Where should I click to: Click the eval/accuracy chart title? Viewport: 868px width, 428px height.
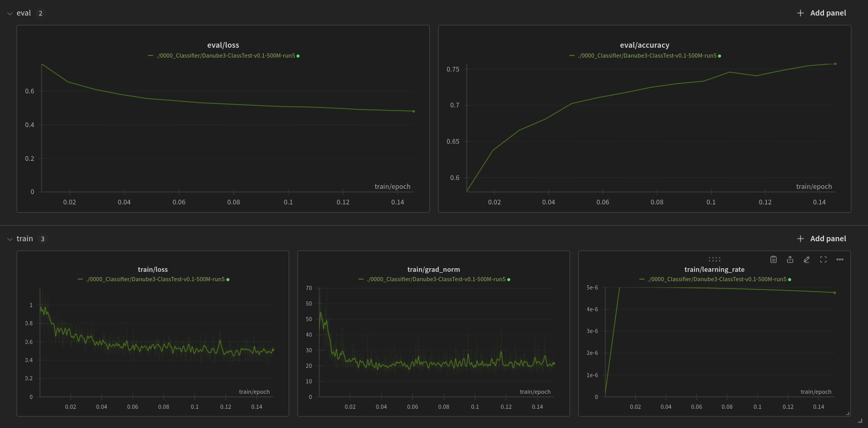tap(645, 45)
